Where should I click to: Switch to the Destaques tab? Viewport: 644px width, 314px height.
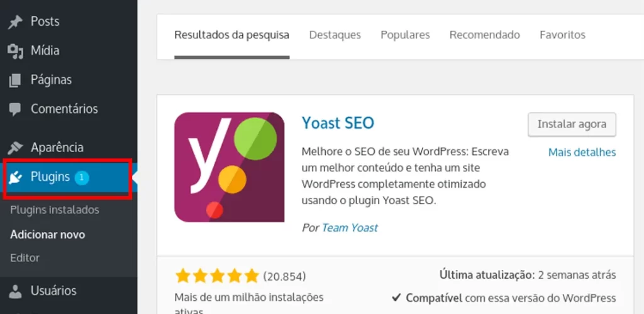[335, 35]
